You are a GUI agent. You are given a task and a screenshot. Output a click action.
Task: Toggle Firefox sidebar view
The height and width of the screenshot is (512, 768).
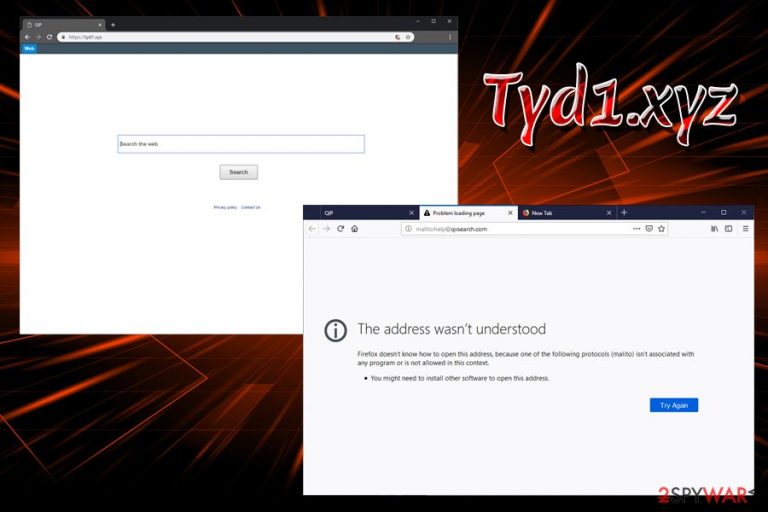tap(728, 228)
